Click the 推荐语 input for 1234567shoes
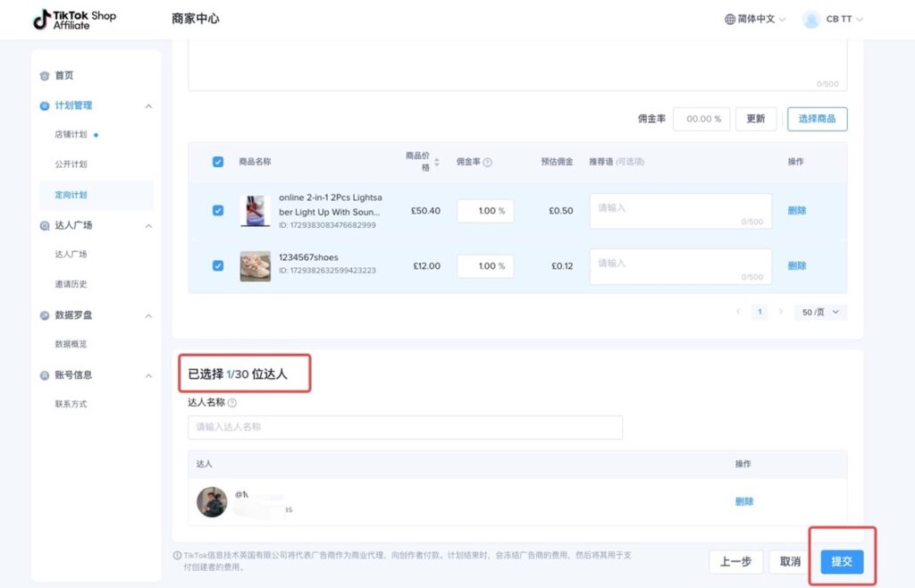Image resolution: width=915 pixels, height=588 pixels. tap(680, 266)
